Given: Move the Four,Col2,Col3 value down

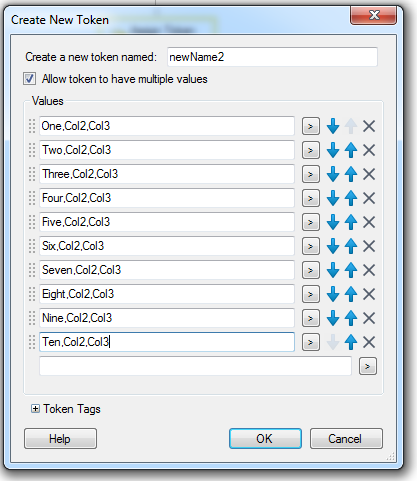Looking at the screenshot, I should (333, 198).
